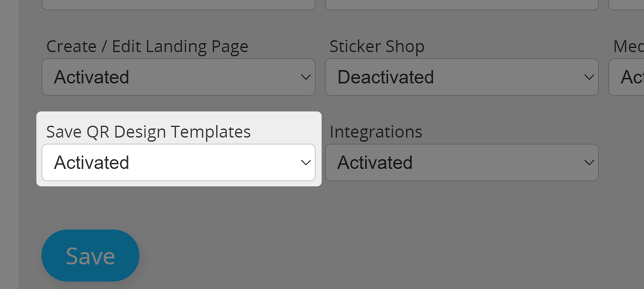This screenshot has width=644, height=289.
Task: Click the Sticker Shop label
Action: click(x=377, y=46)
